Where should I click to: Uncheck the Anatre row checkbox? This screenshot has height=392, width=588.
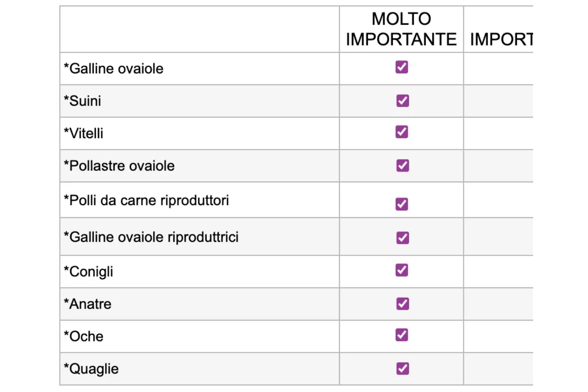point(403,304)
